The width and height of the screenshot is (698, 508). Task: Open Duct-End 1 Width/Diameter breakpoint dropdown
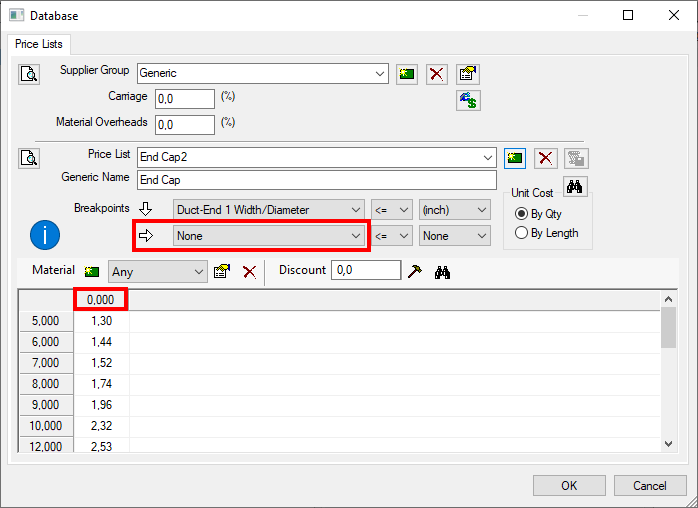point(269,210)
